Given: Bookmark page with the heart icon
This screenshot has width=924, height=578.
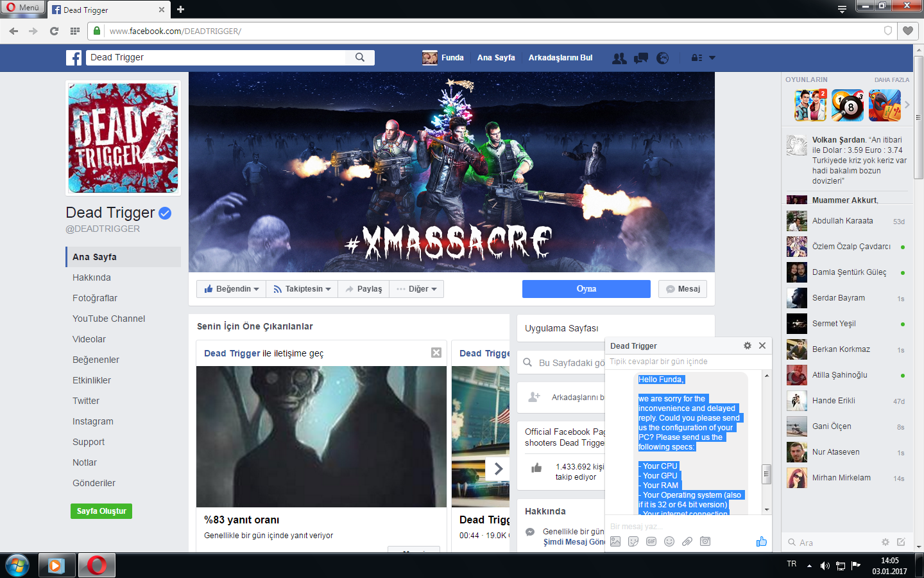Looking at the screenshot, I should coord(907,31).
